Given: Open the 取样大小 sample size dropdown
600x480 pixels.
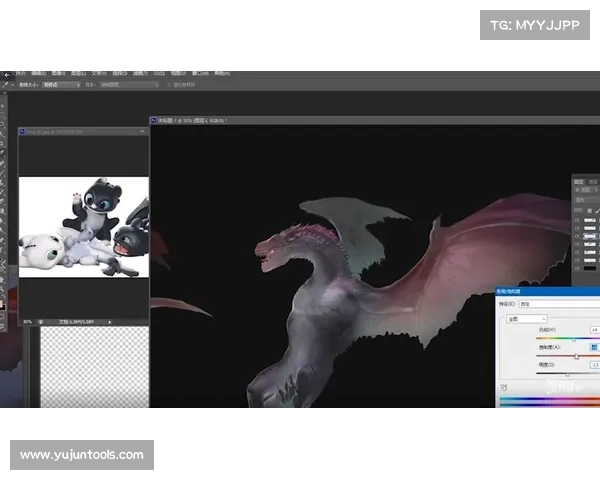Looking at the screenshot, I should pyautogui.click(x=60, y=86).
